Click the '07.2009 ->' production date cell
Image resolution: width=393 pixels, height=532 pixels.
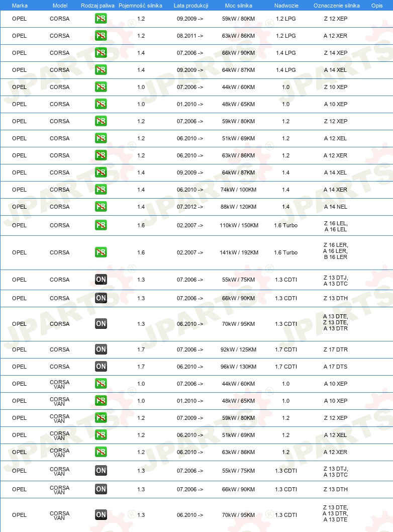[x=190, y=418]
